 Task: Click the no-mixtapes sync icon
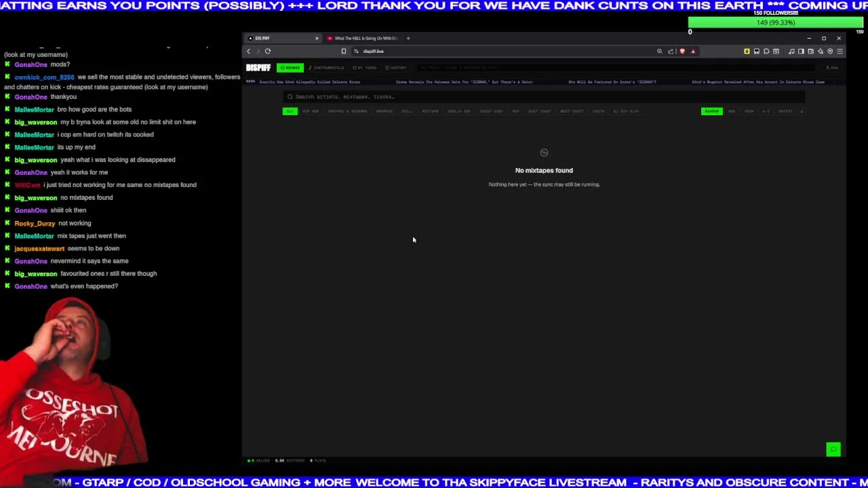544,153
